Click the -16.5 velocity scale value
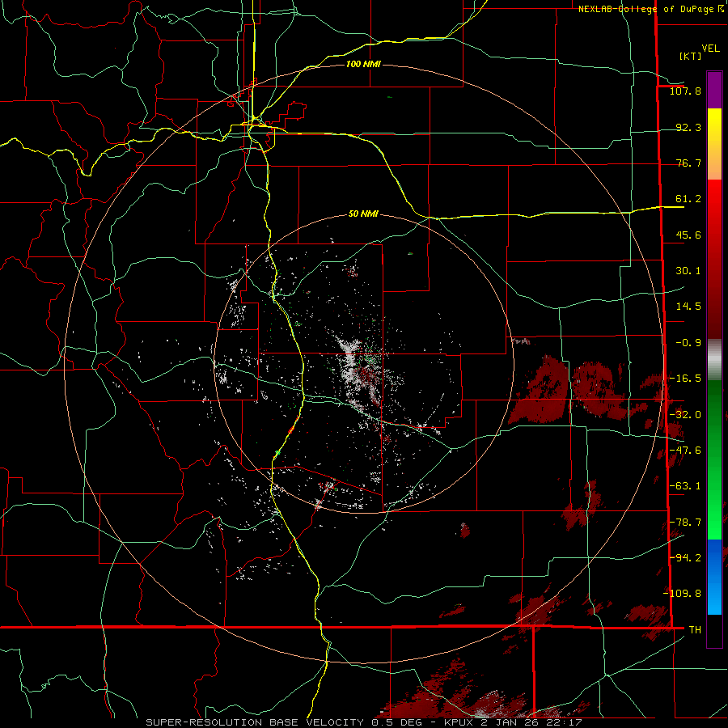Screen dimensions: 728x728 tap(685, 379)
